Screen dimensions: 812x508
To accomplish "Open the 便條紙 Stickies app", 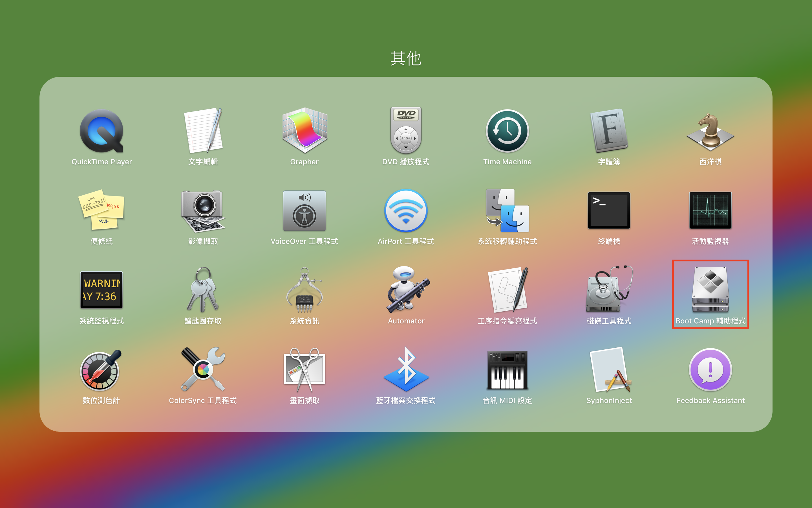I will tap(101, 210).
